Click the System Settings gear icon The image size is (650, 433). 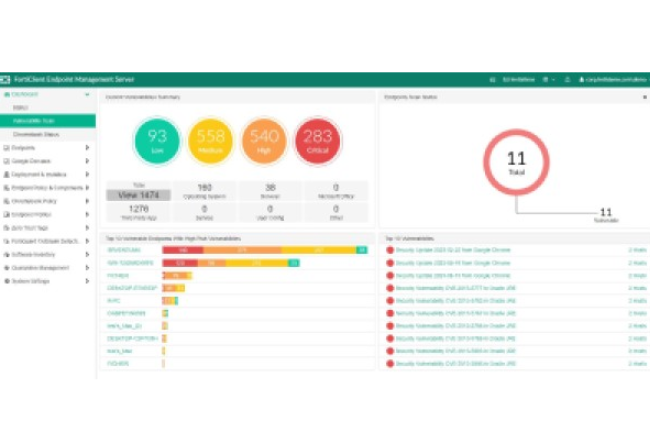[6, 282]
